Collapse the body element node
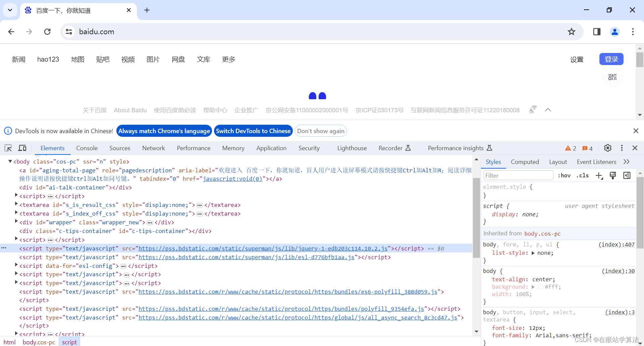Screen dimensions: 644x346 click(10, 161)
